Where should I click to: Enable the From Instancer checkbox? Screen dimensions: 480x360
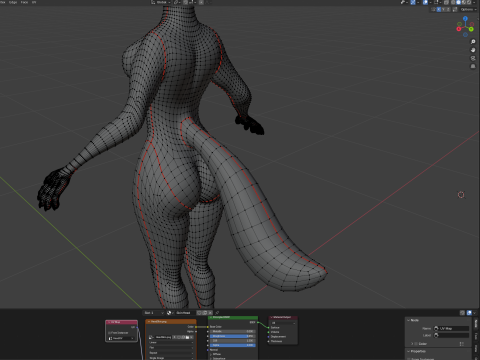(x=109, y=333)
